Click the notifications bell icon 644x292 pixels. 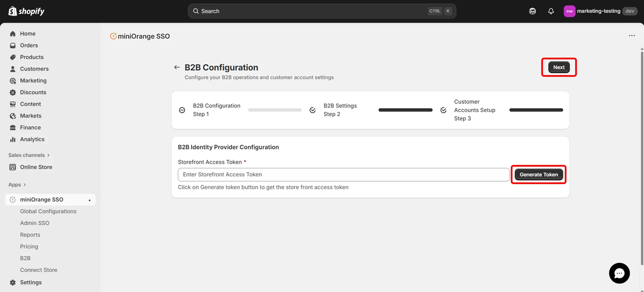coord(551,11)
